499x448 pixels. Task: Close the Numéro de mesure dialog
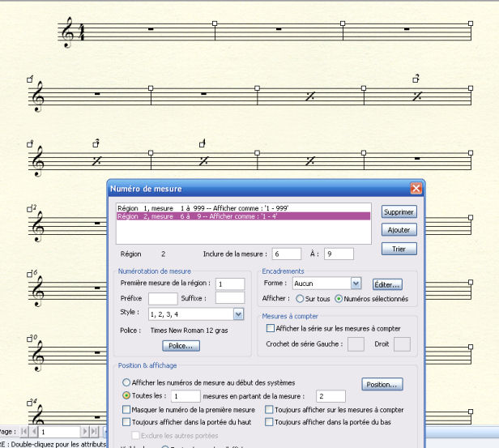[416, 188]
